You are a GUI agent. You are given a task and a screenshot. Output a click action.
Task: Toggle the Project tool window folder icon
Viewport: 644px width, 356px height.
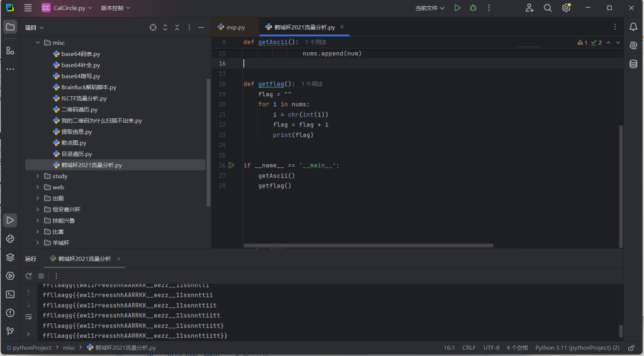10,27
